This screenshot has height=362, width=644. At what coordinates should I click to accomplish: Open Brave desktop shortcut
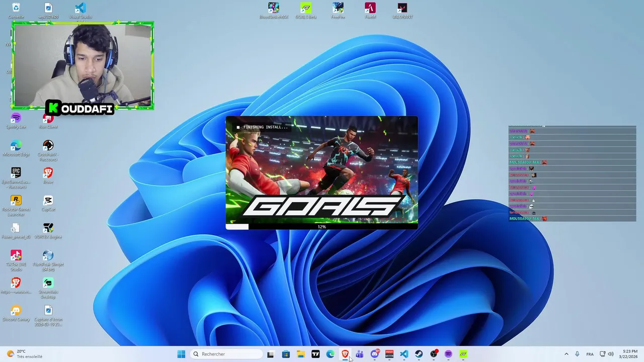tap(48, 176)
